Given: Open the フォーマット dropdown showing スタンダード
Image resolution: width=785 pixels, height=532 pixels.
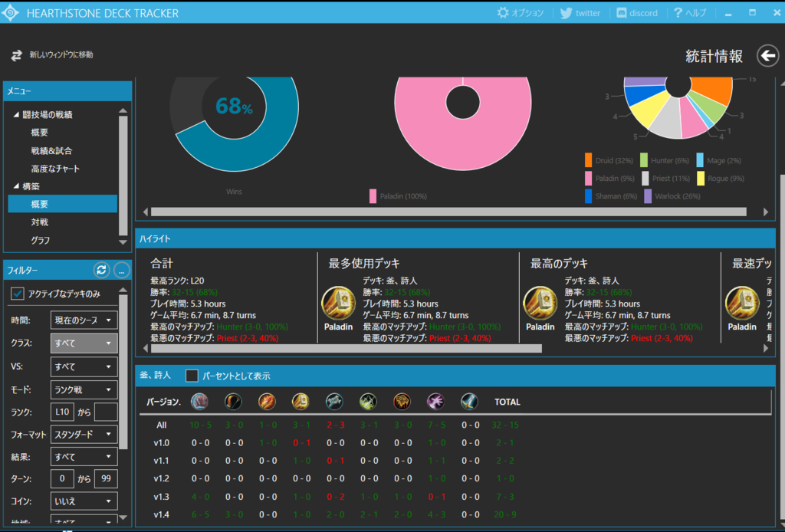Looking at the screenshot, I should (x=84, y=435).
